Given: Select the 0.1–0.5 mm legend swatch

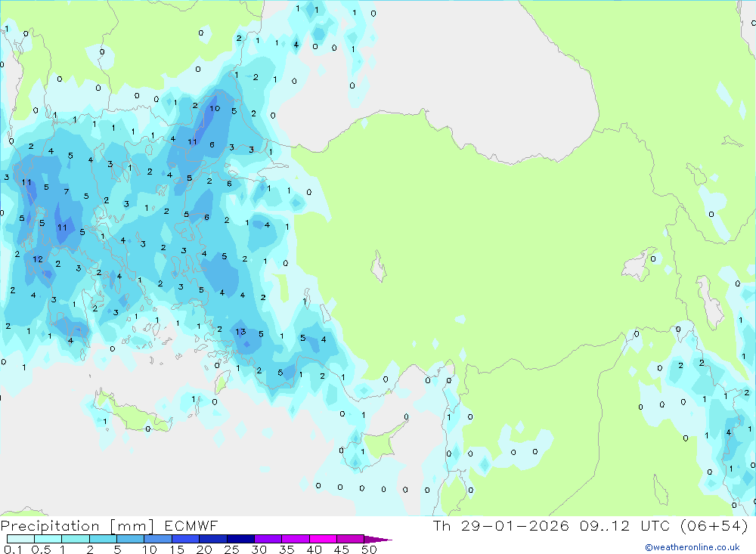Looking at the screenshot, I should pyautogui.click(x=20, y=539).
